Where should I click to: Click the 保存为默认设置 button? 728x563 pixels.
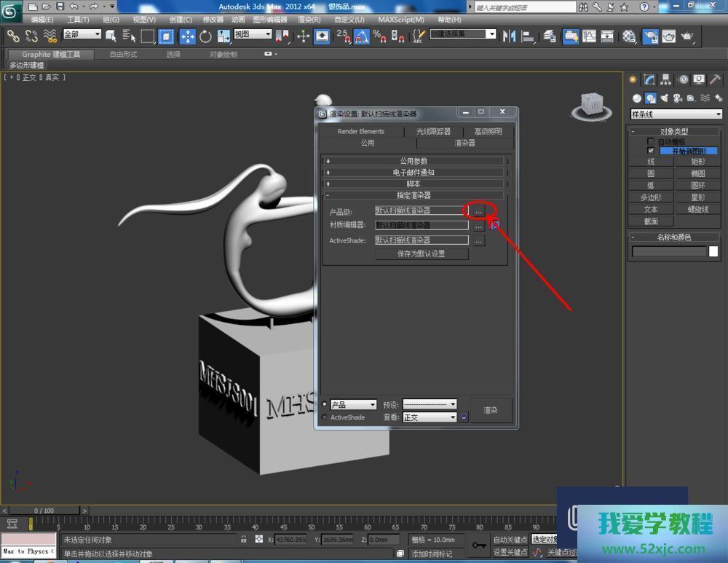pyautogui.click(x=422, y=254)
